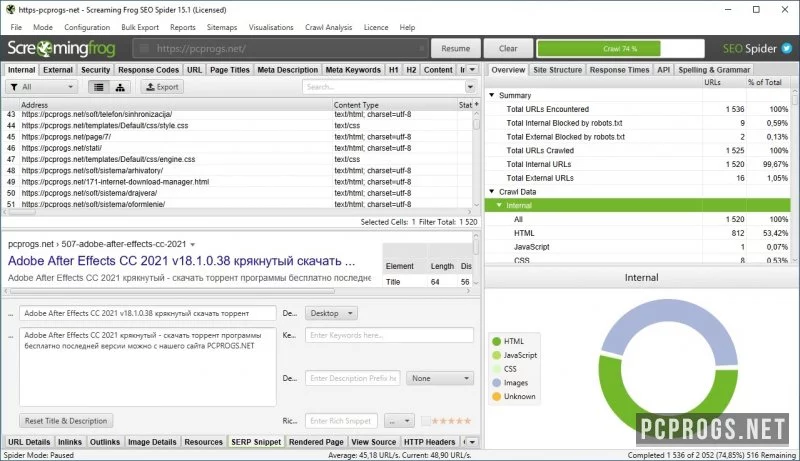Click the URL entry field
The image size is (800, 461).
281,48
